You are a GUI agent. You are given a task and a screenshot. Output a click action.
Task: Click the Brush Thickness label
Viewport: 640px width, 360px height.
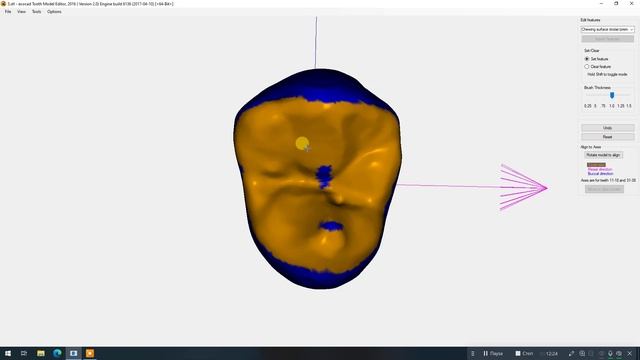597,88
